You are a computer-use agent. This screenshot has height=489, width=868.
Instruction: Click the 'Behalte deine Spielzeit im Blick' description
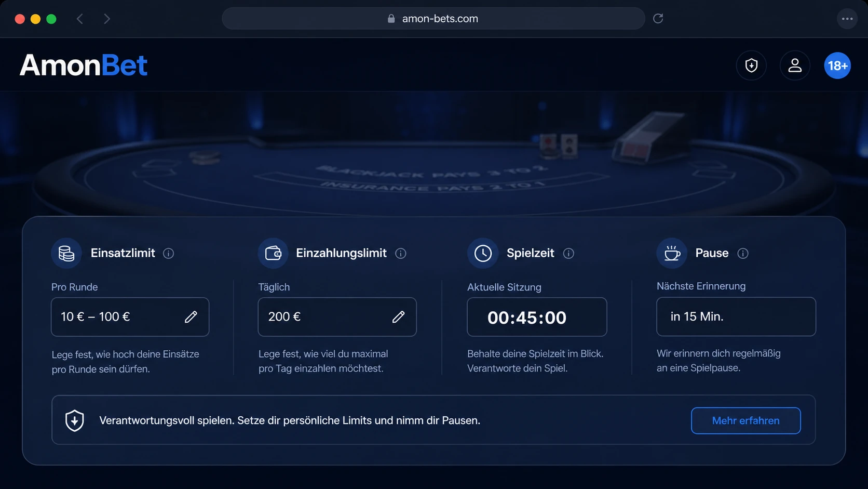coord(535,361)
